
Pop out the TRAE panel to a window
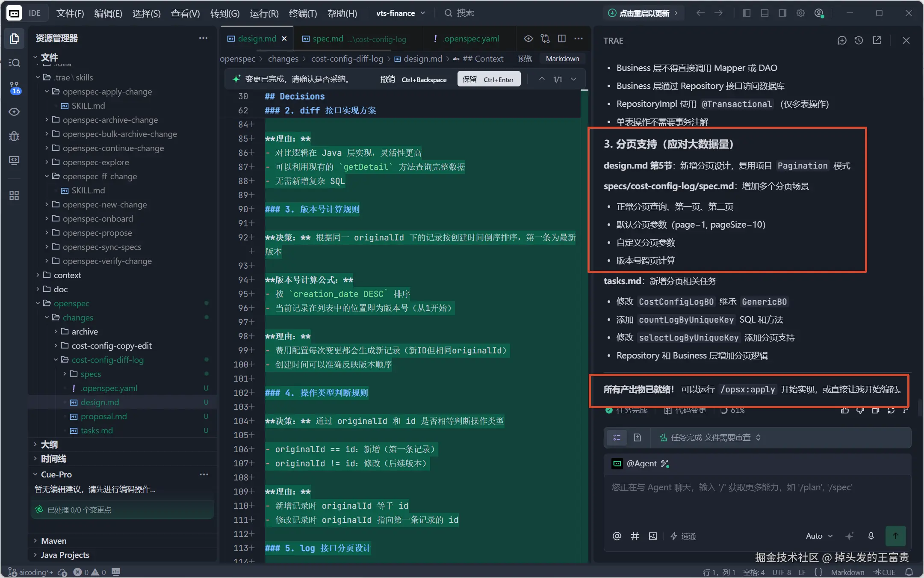tap(877, 40)
